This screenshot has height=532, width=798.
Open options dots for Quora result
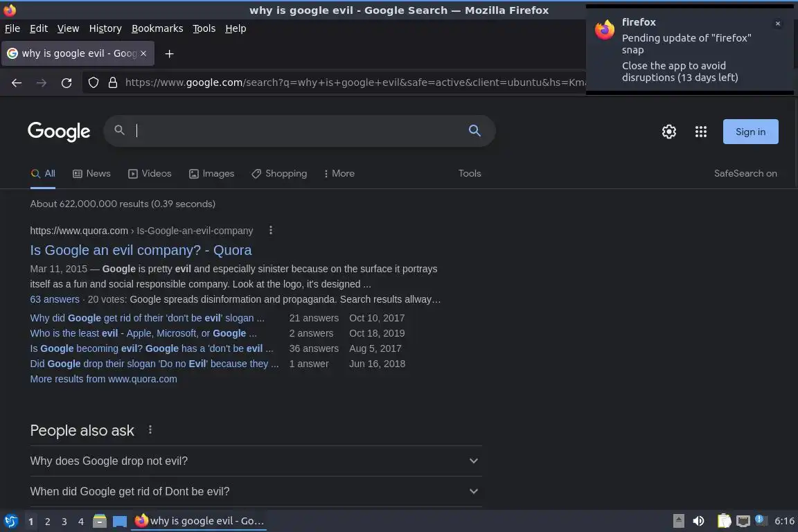tap(271, 230)
